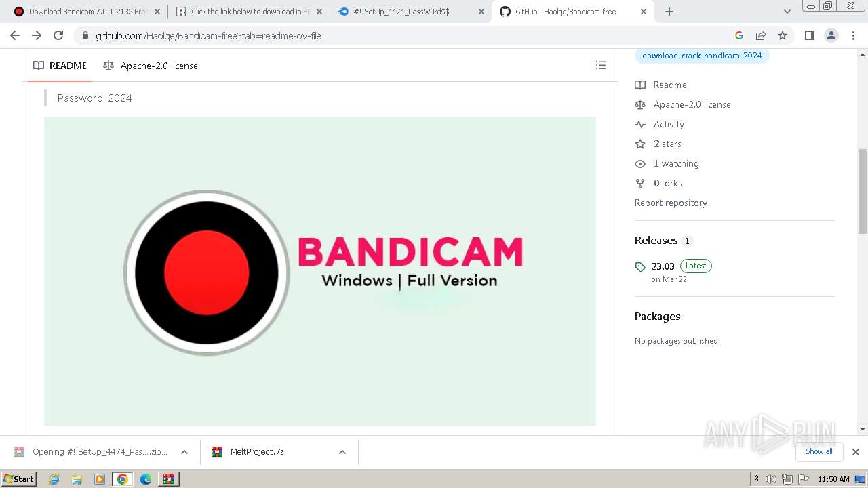Click the network tray icon
Image resolution: width=868 pixels, height=488 pixels.
[x=787, y=479]
